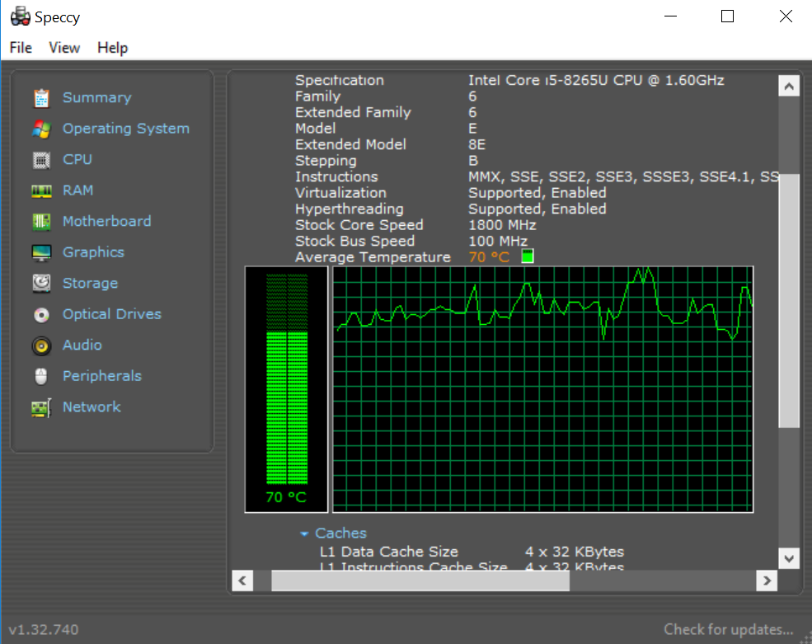Maximize the Speccy window
This screenshot has width=812, height=644.
tap(728, 16)
